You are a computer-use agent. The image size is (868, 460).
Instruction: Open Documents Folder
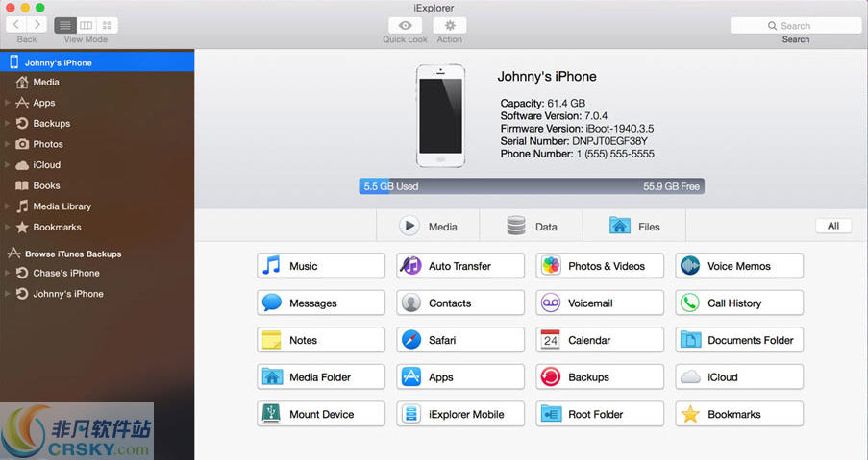coord(739,340)
